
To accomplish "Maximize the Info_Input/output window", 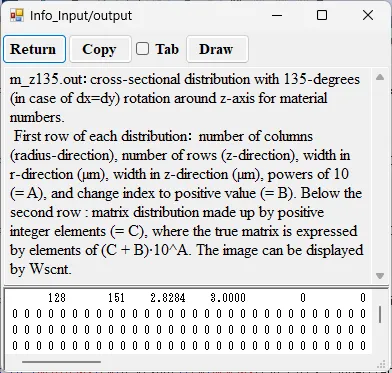I will [x=322, y=15].
